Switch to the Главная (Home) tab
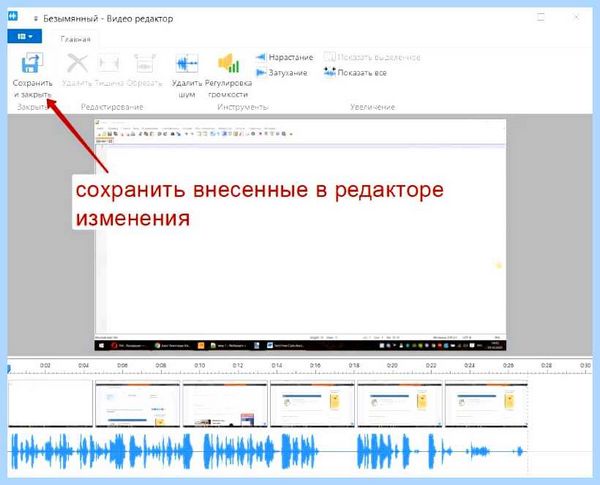The height and width of the screenshot is (485, 600). (75, 39)
